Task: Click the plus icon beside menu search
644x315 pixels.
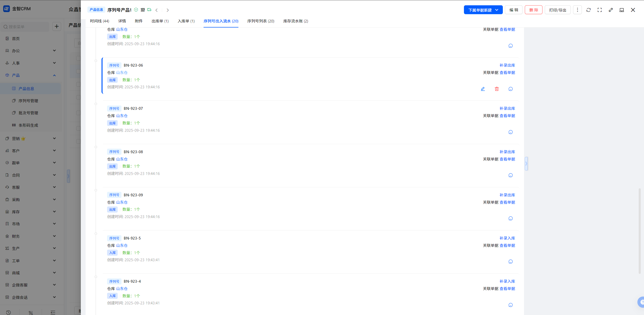Action: [x=57, y=27]
